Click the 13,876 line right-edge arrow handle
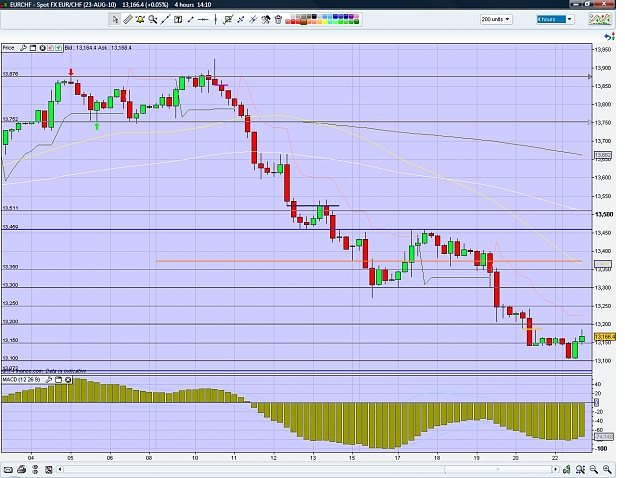The width and height of the screenshot is (625, 478). click(590, 77)
